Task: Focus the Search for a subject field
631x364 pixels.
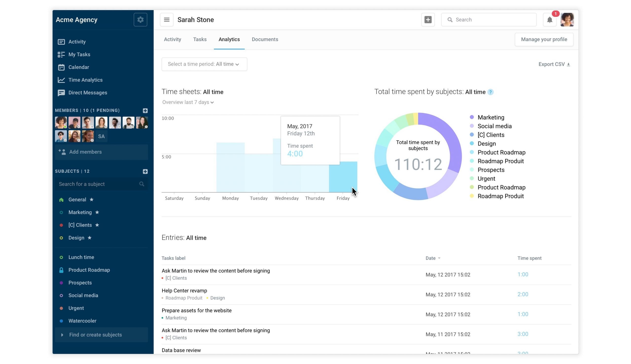Action: tap(101, 184)
